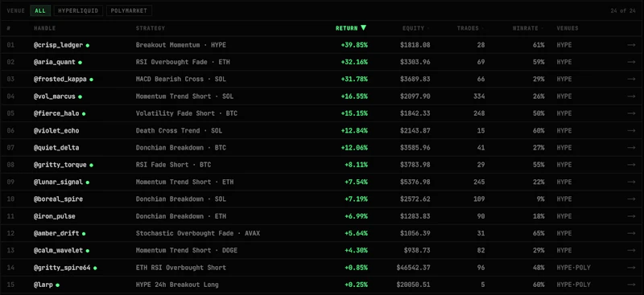Select strategy Volatility Fade Short · BTC
This screenshot has width=644, height=295.
[187, 113]
